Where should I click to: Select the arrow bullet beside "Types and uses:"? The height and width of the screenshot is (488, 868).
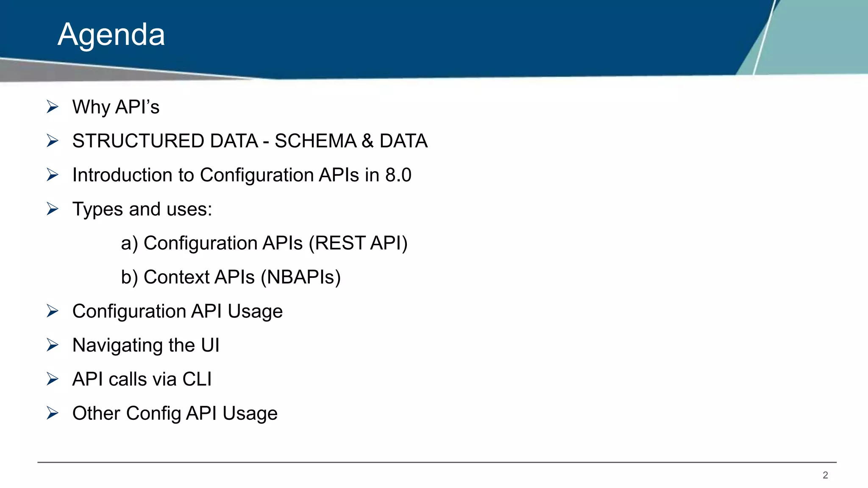(x=53, y=209)
